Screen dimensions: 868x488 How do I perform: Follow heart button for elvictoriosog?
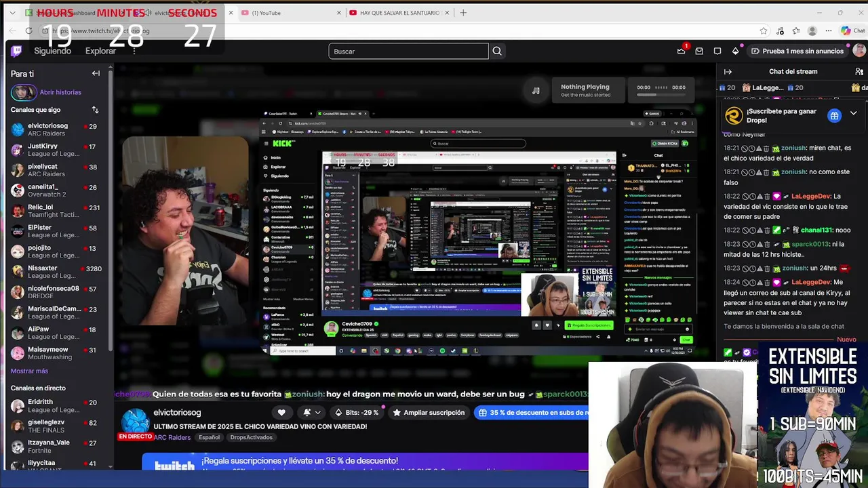click(x=281, y=412)
